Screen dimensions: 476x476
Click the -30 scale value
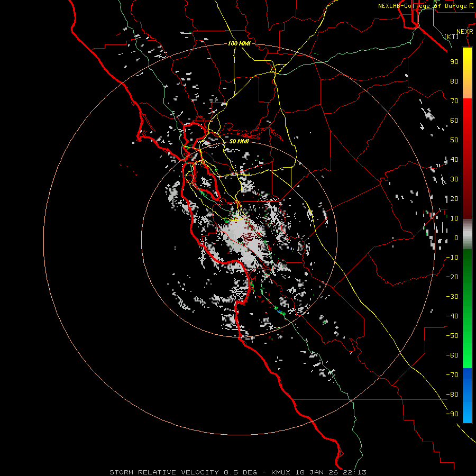[x=452, y=297]
